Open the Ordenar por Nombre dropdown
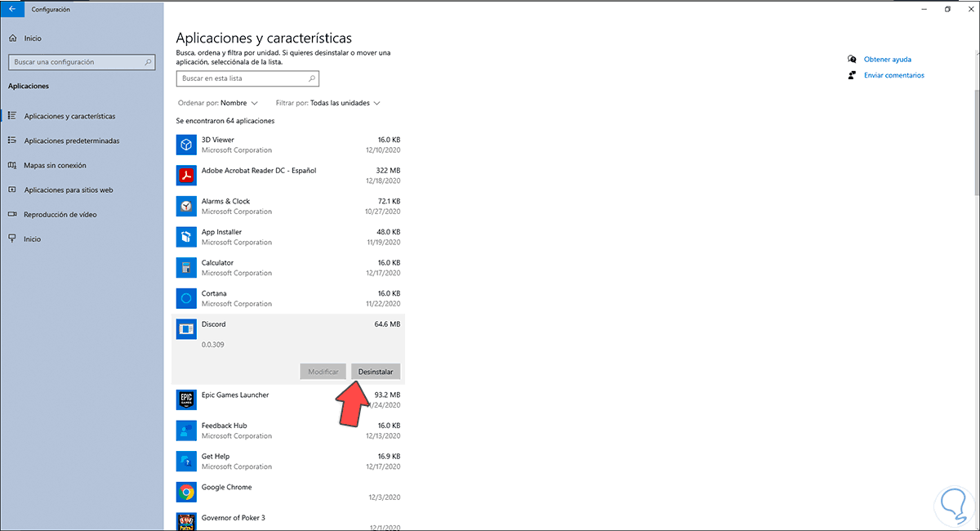 point(218,103)
